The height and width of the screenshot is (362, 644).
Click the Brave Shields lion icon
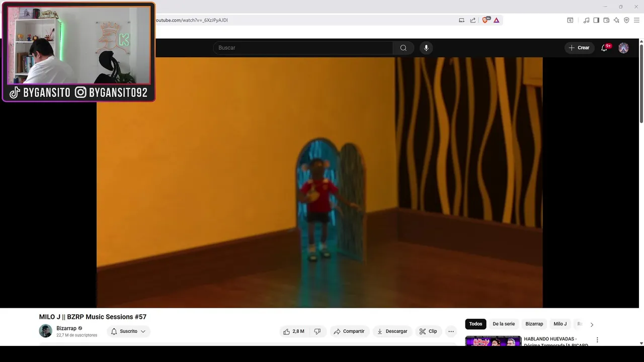point(486,20)
